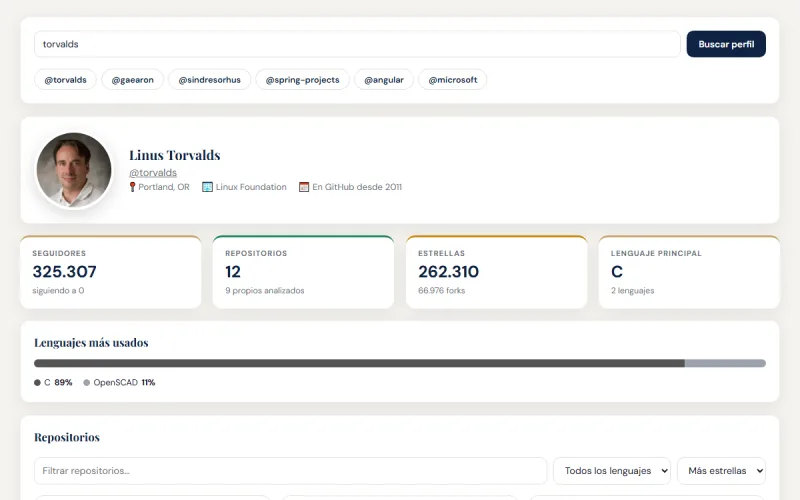800x500 pixels.
Task: Click En GitHub desde 2011 text
Action: point(357,187)
